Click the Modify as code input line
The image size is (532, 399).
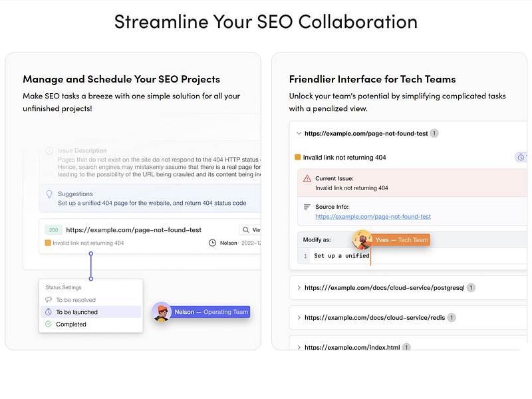click(x=412, y=256)
